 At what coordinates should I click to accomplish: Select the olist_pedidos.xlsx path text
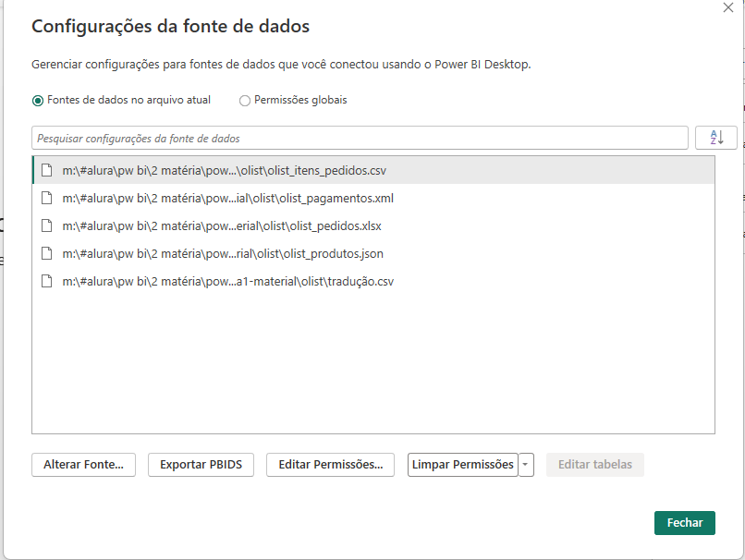[222, 226]
